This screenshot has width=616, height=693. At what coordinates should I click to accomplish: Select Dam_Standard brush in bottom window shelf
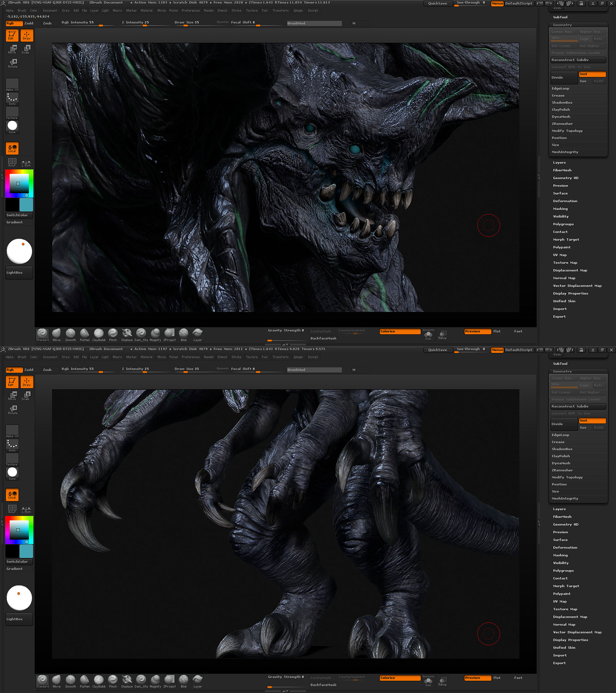click(x=141, y=681)
